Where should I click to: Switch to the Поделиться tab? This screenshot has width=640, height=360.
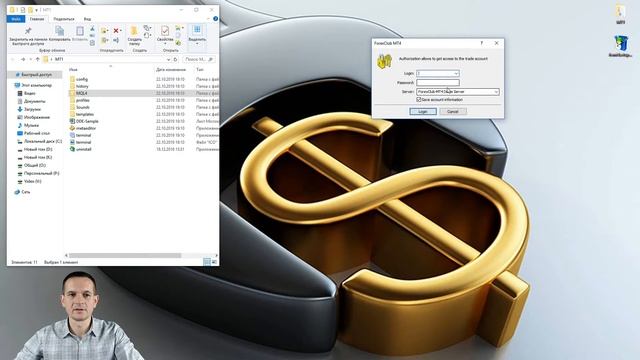tap(64, 19)
